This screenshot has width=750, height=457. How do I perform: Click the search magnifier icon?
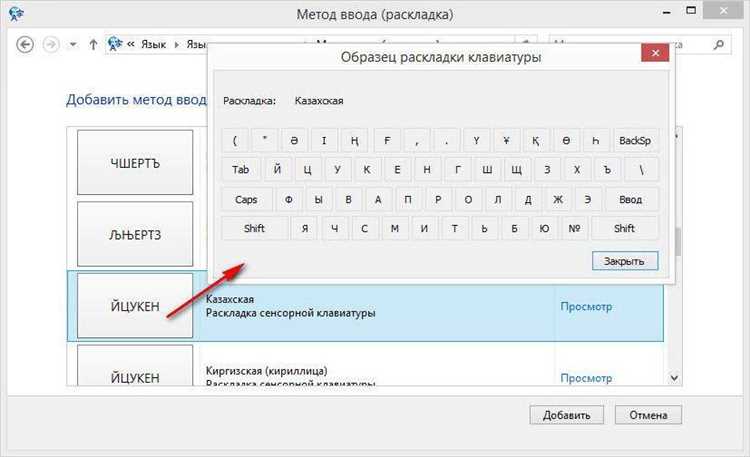click(718, 45)
